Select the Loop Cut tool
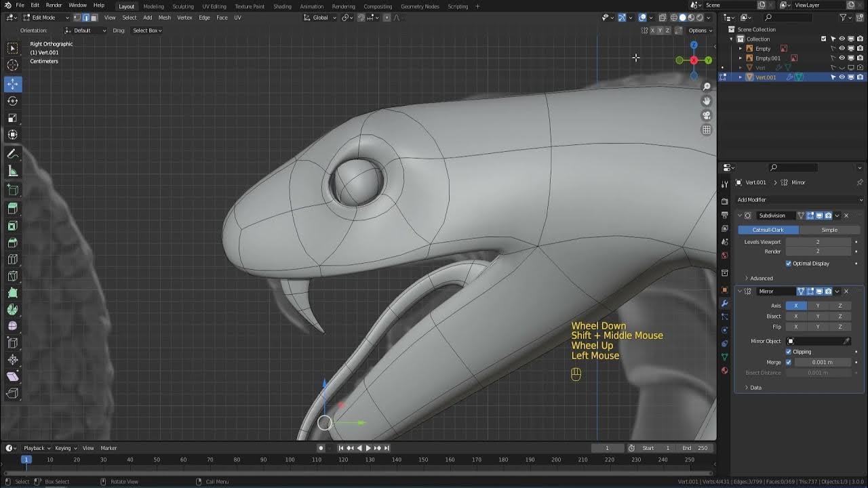Viewport: 868px width, 488px height. click(13, 260)
